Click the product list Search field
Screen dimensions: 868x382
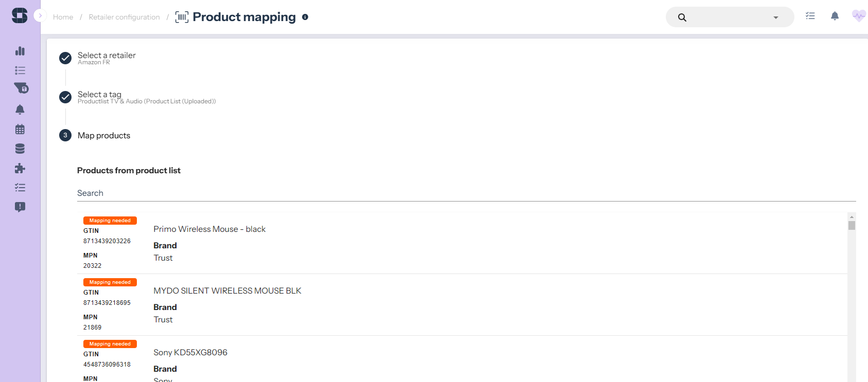pos(463,193)
